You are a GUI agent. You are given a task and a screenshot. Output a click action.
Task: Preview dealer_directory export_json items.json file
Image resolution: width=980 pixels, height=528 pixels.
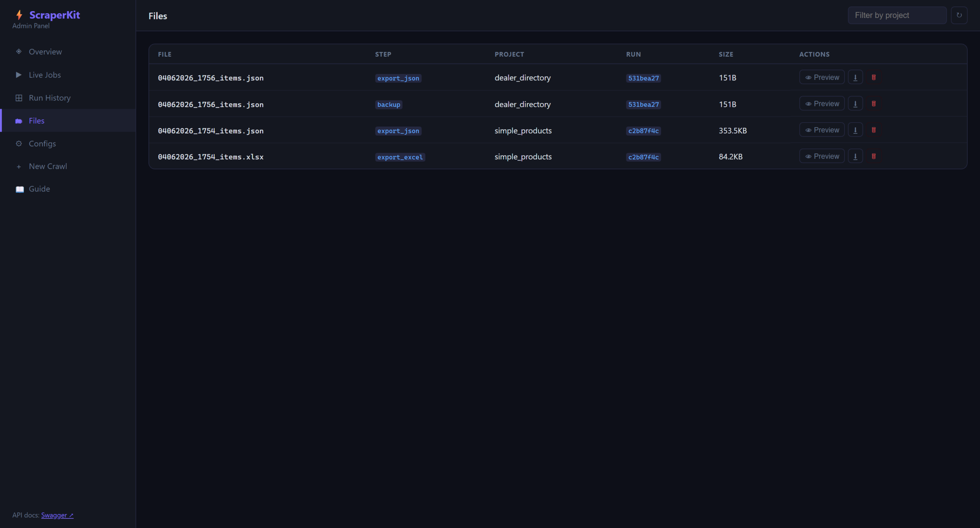[x=822, y=77]
